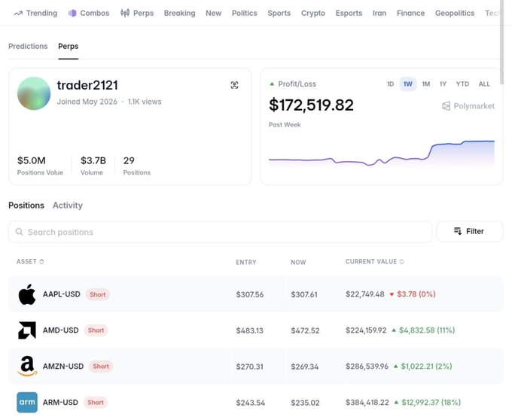Select the Perps profile tab
The height and width of the screenshot is (420, 512).
coord(69,47)
